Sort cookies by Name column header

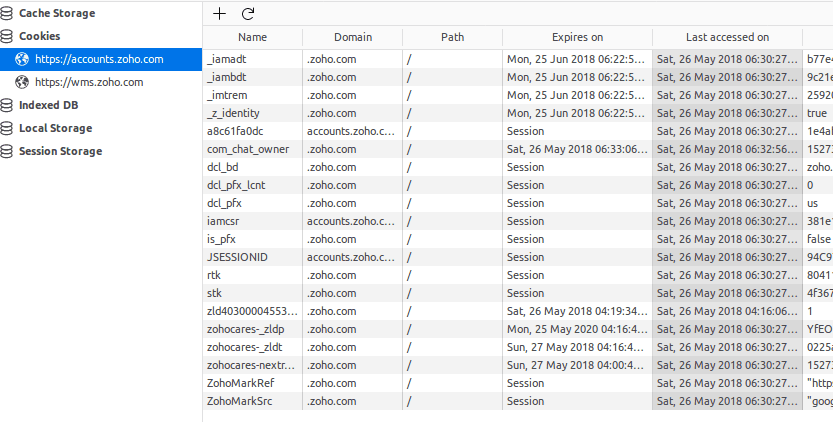point(252,38)
